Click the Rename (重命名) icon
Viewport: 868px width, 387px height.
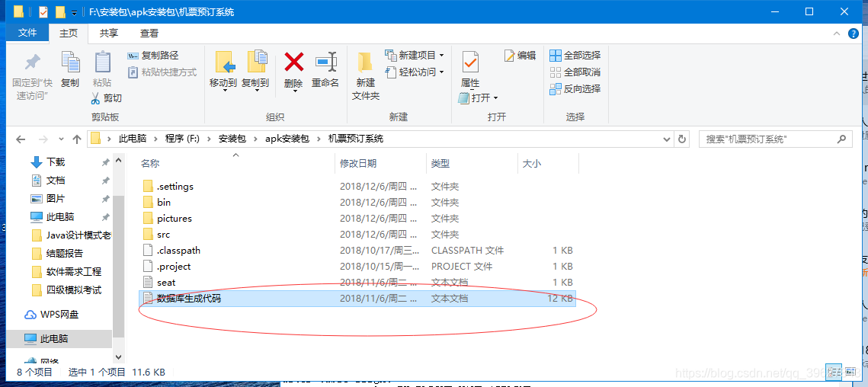click(326, 62)
